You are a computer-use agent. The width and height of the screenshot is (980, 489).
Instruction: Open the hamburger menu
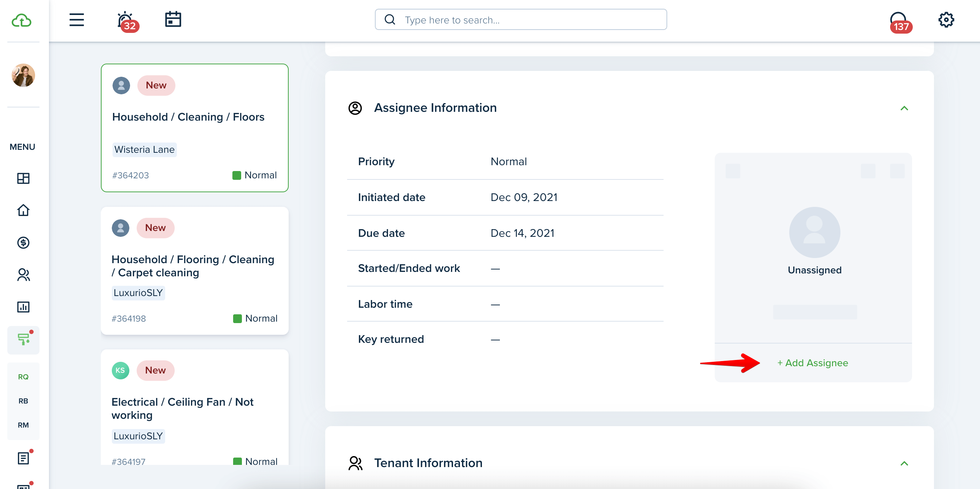click(76, 20)
